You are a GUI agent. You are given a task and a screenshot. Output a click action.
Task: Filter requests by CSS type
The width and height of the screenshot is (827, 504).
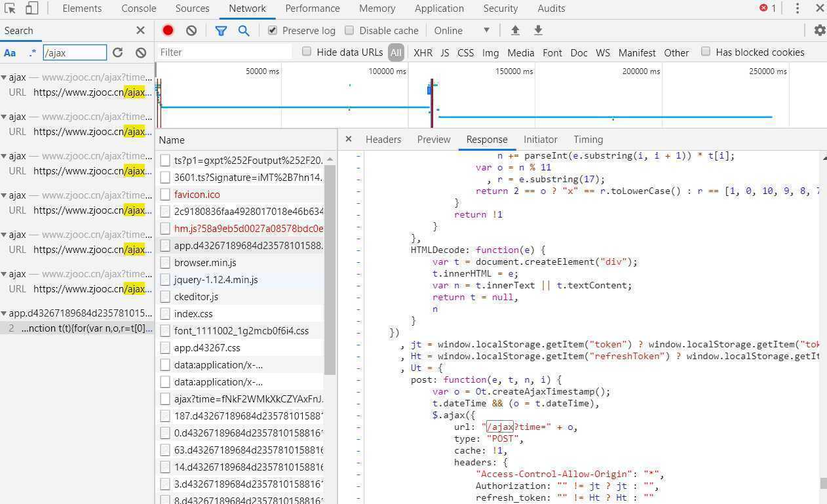point(465,52)
